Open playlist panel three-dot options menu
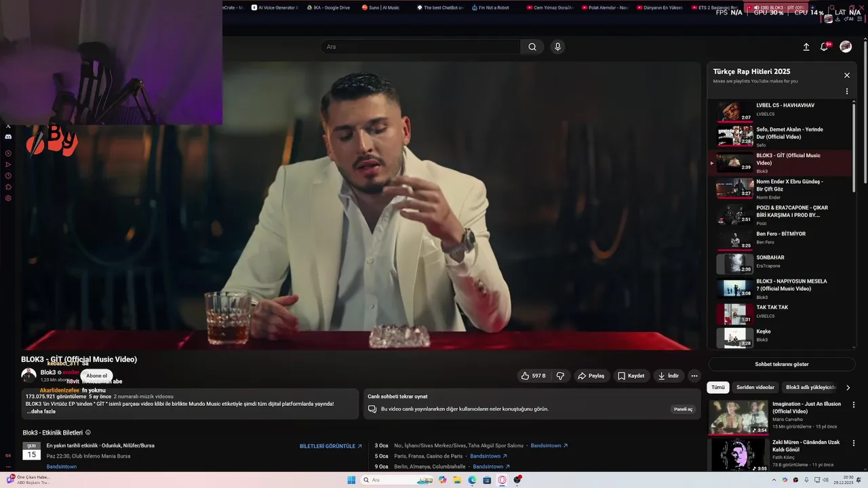 point(847,91)
